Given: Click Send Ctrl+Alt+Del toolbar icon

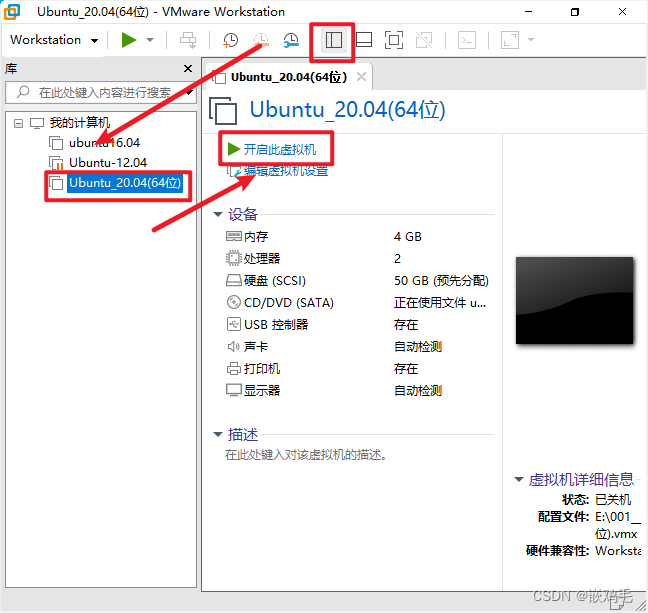Looking at the screenshot, I should coord(188,40).
